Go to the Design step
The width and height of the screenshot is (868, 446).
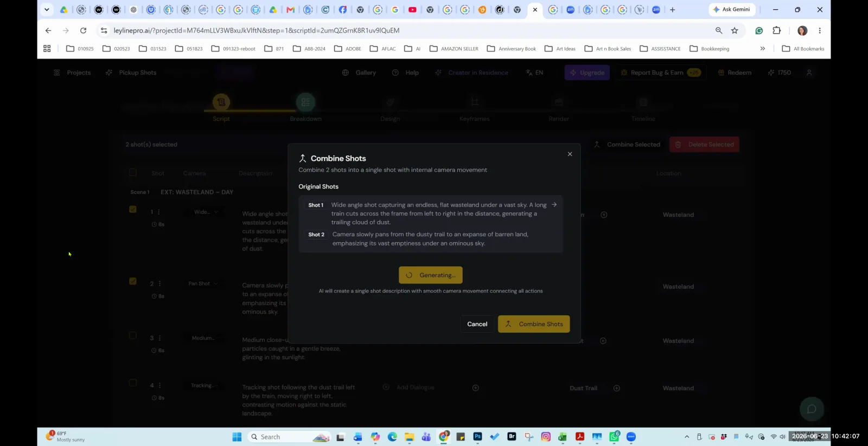tap(390, 108)
